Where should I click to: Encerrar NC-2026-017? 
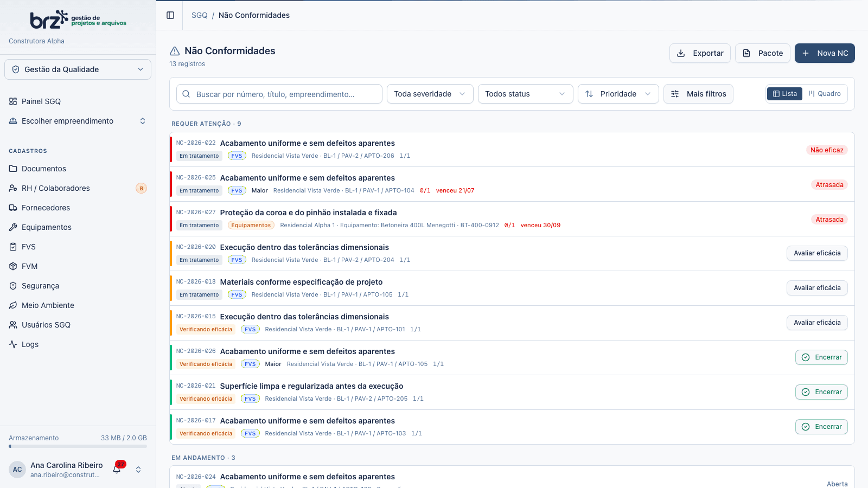coord(821,427)
